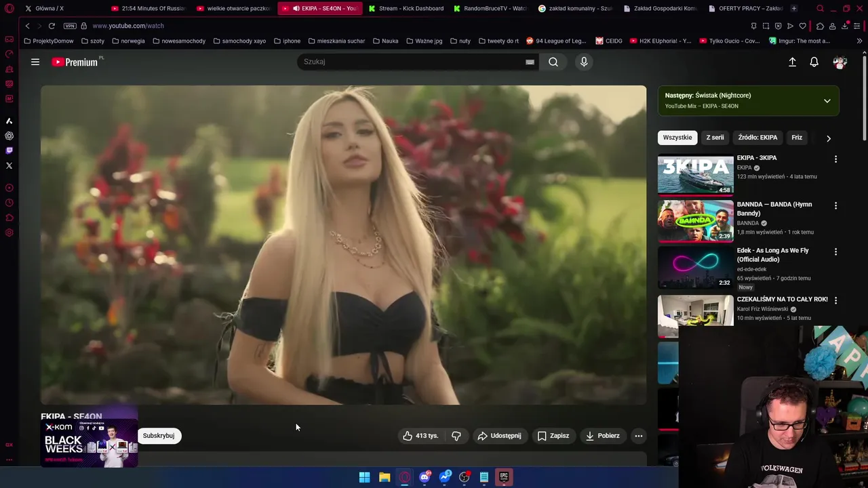Select the Friz filter chip
Screen dimensions: 868x488
(797, 138)
